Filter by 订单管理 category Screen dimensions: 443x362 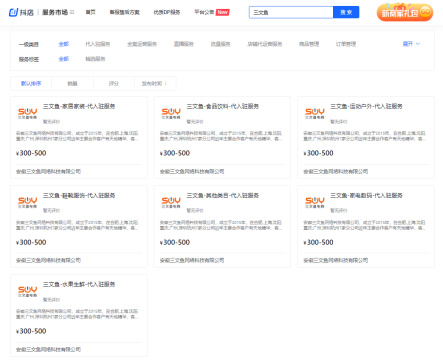click(346, 44)
